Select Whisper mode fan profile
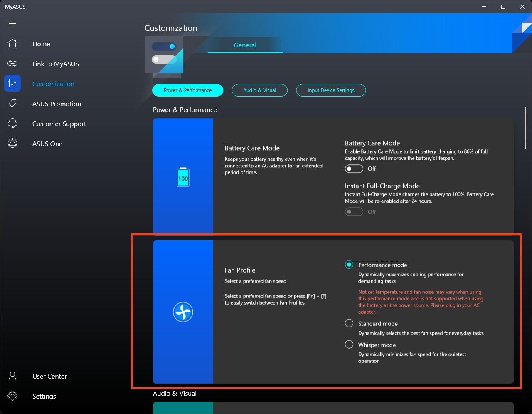 tap(349, 345)
